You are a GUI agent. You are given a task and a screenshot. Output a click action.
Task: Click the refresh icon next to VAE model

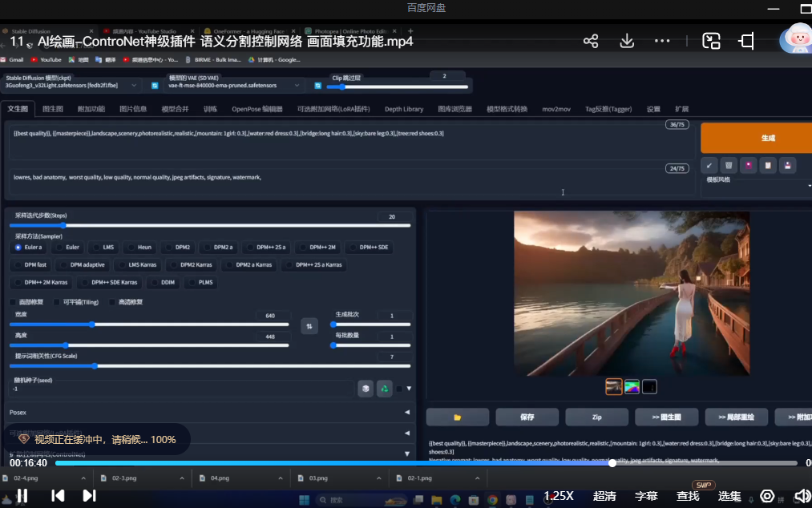(x=318, y=86)
